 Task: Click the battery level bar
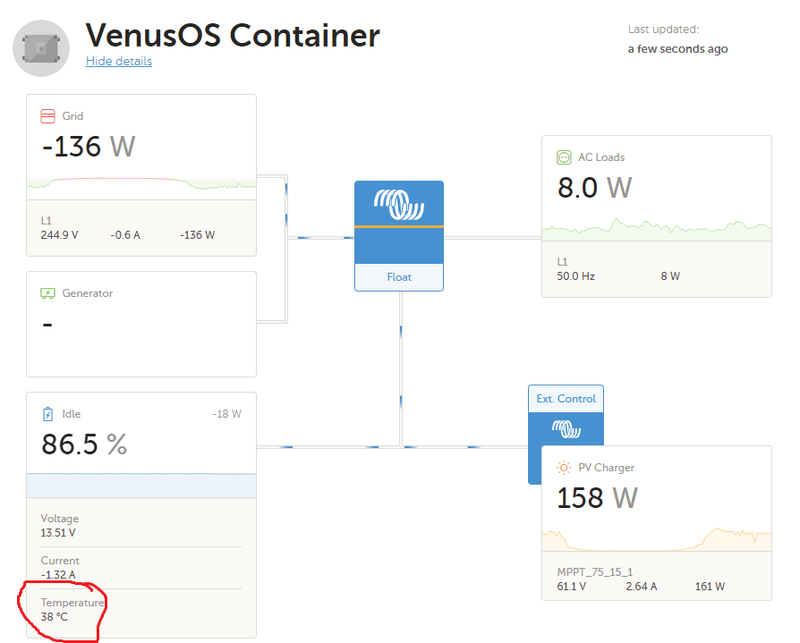[141, 485]
